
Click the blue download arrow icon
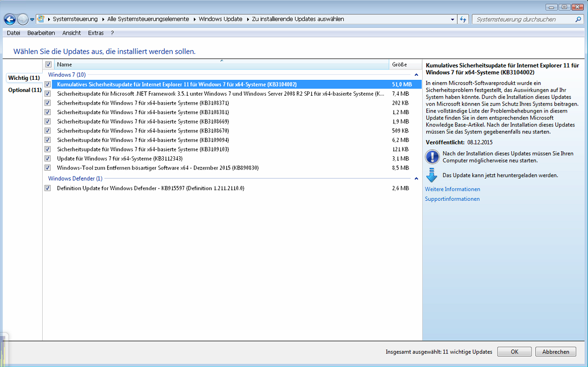point(432,175)
